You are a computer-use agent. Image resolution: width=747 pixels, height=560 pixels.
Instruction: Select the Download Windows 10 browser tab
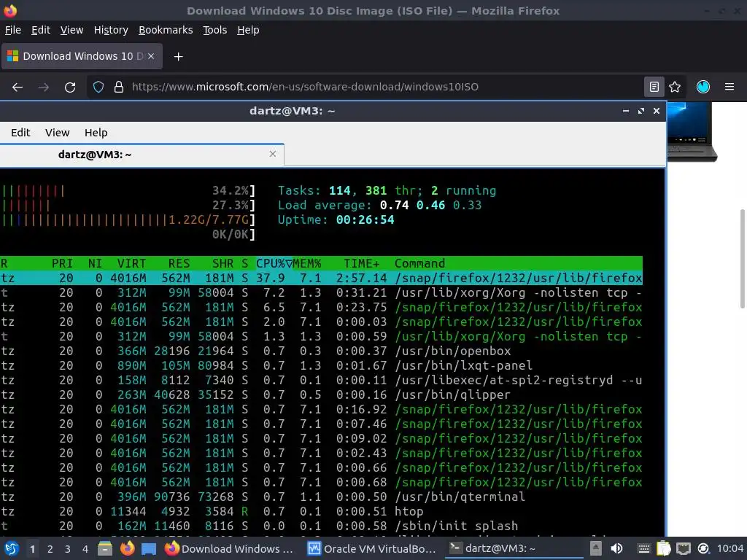click(82, 56)
